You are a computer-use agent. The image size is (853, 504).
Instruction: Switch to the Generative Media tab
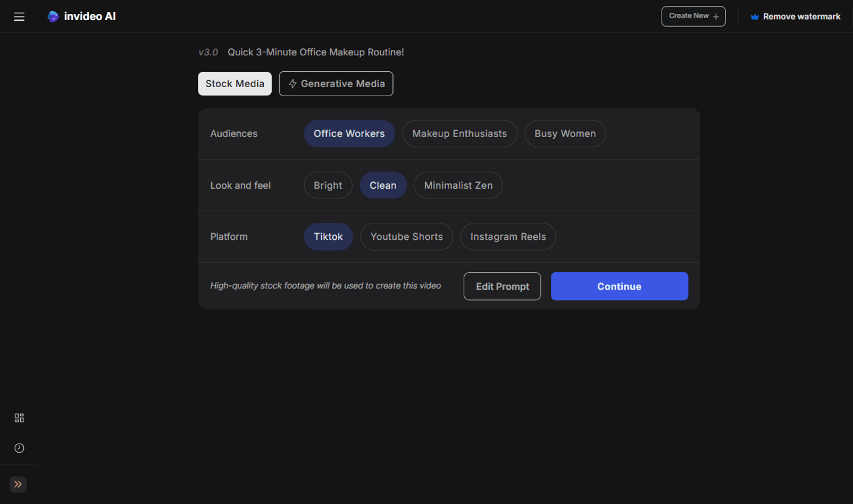(336, 83)
